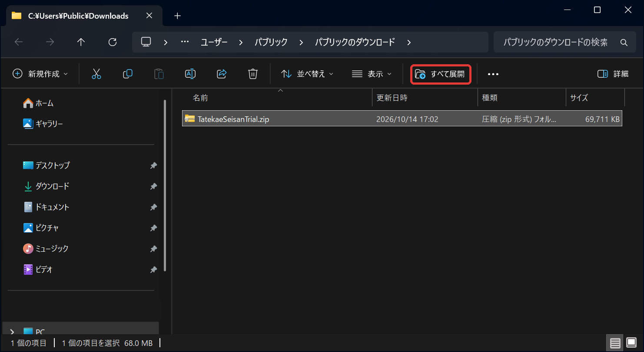Expand the PC tree node
Screen dimensions: 644x352
coord(12,332)
